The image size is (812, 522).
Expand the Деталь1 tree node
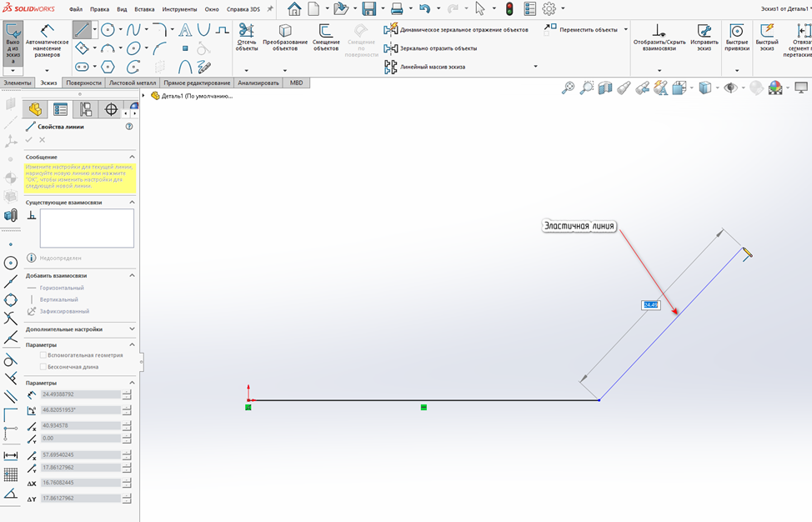point(143,96)
